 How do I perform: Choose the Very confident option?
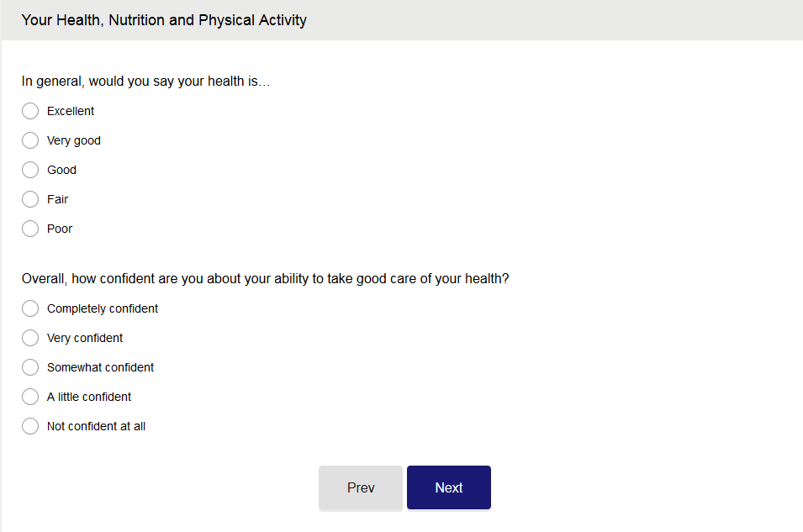pos(30,338)
